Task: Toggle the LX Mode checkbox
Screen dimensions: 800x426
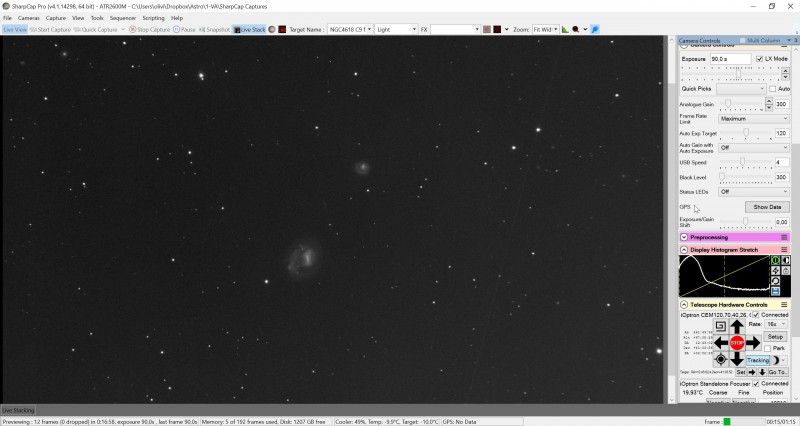Action: click(x=759, y=59)
